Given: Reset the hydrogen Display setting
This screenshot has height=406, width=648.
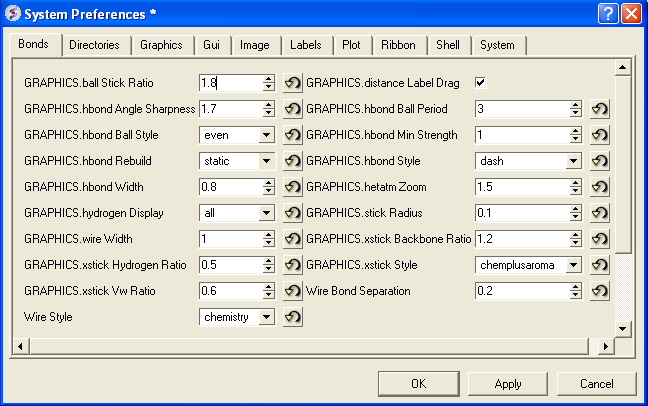Looking at the screenshot, I should click(293, 213).
